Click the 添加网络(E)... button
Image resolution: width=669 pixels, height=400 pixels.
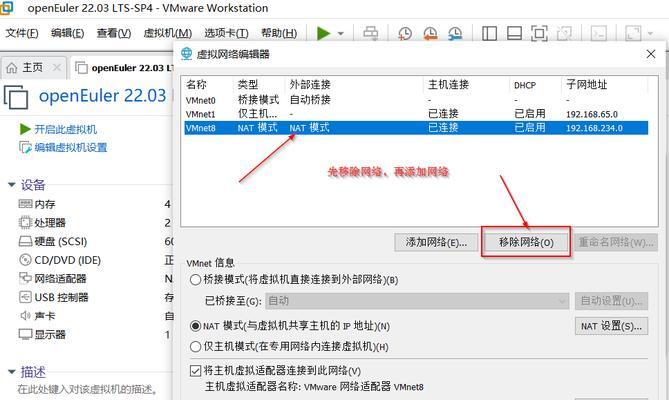(436, 242)
